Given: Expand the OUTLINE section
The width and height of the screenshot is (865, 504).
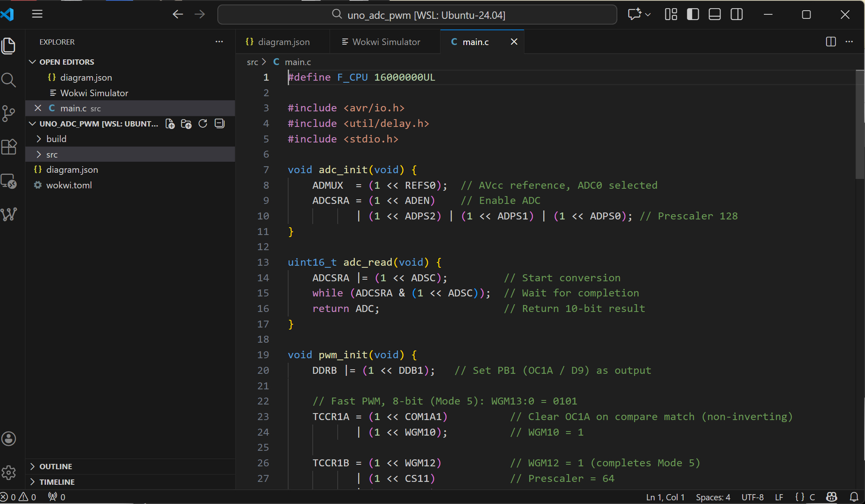Looking at the screenshot, I should pyautogui.click(x=56, y=466).
